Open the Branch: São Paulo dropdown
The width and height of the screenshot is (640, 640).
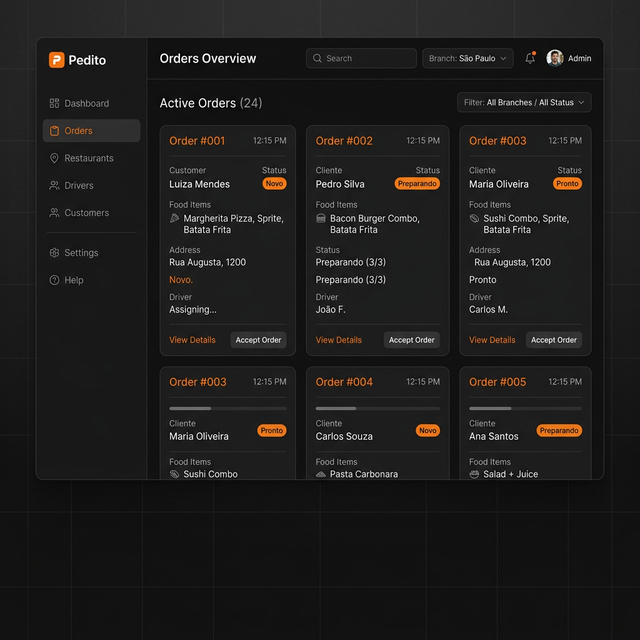pos(467,59)
